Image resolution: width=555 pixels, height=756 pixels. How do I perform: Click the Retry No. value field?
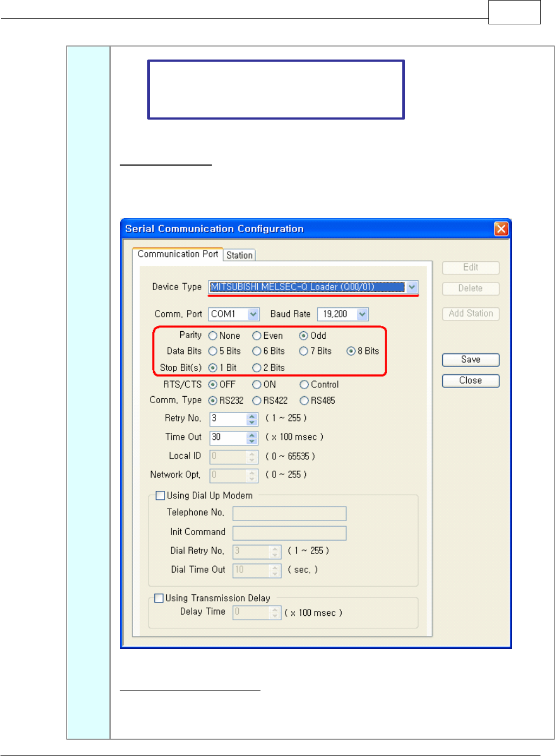pos(228,419)
